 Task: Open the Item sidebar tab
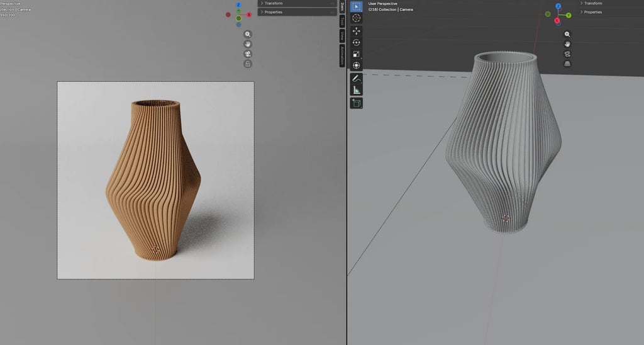point(342,6)
